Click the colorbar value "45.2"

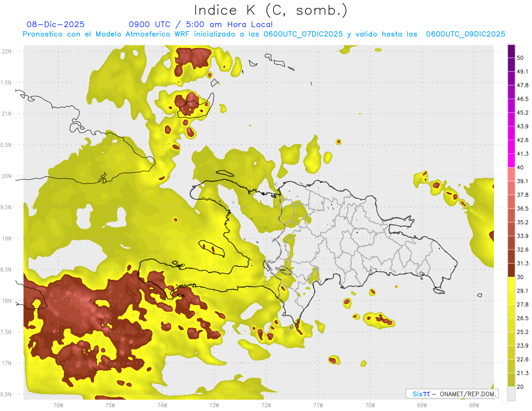[523, 113]
